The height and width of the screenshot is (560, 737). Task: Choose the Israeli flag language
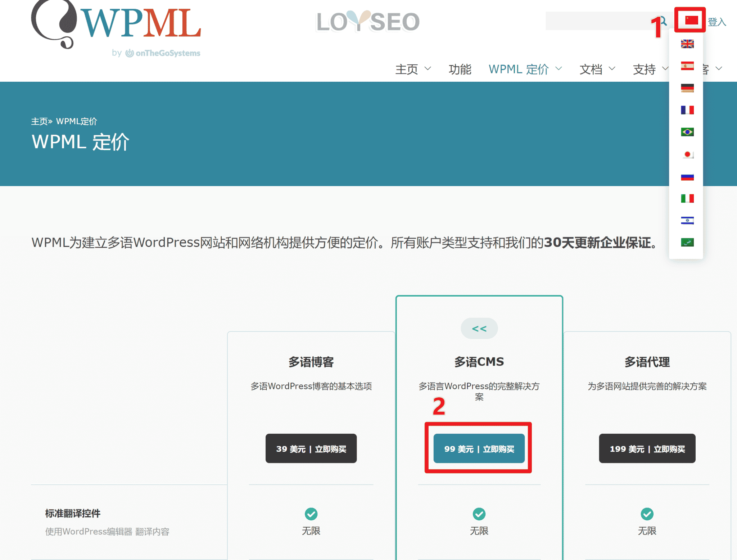[687, 220]
